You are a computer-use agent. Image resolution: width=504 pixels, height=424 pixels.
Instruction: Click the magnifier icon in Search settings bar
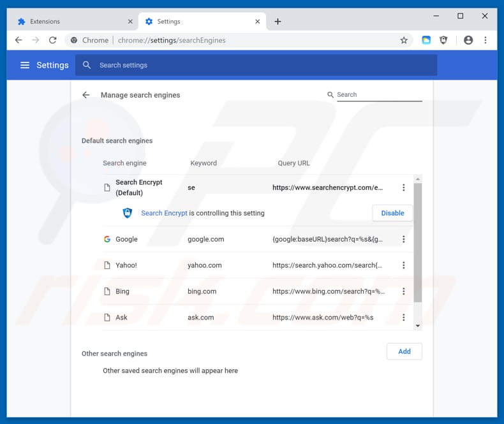click(x=87, y=65)
